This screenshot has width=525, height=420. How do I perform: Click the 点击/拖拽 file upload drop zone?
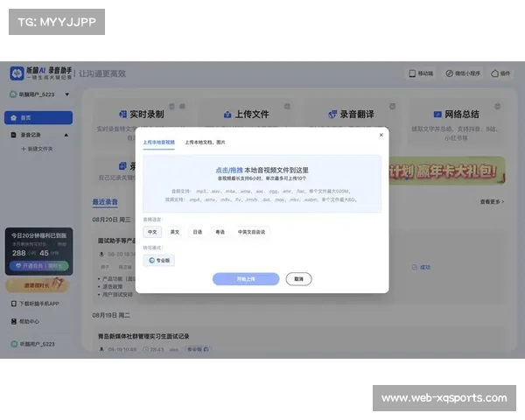[262, 184]
